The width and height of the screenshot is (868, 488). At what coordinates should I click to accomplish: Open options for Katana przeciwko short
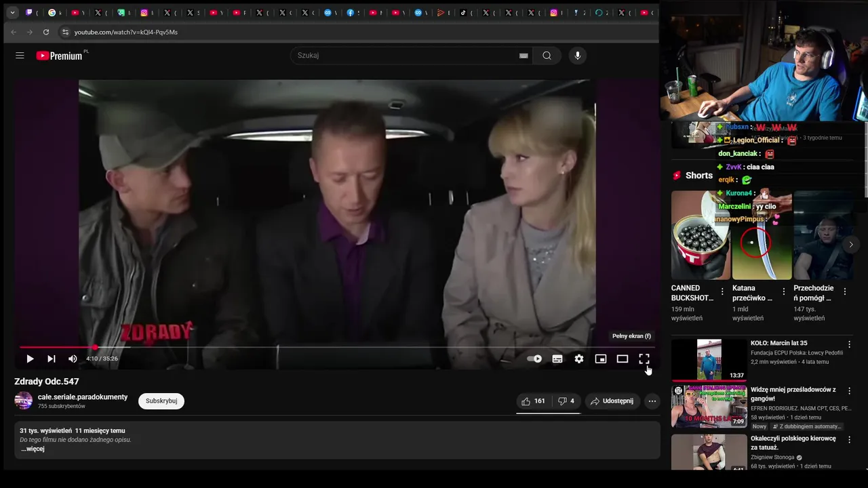pyautogui.click(x=783, y=291)
